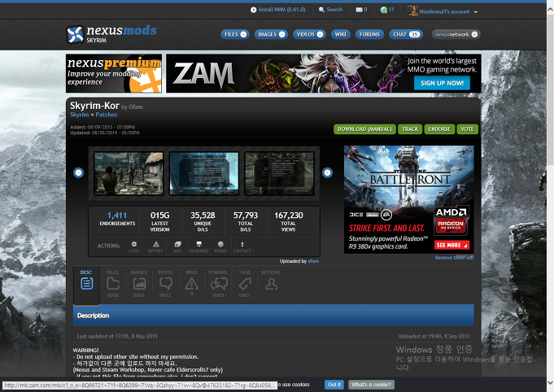554x392 pixels.
Task: Click the Install NMM download icon
Action: [253, 10]
